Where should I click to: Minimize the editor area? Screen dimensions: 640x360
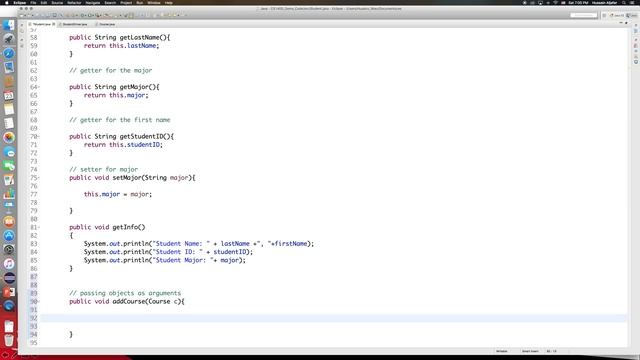[x=621, y=23]
